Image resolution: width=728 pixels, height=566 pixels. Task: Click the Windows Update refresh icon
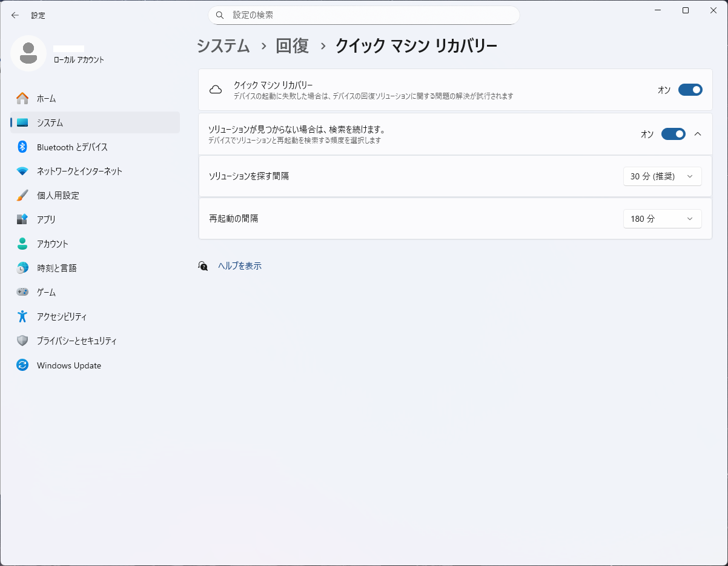[22, 365]
